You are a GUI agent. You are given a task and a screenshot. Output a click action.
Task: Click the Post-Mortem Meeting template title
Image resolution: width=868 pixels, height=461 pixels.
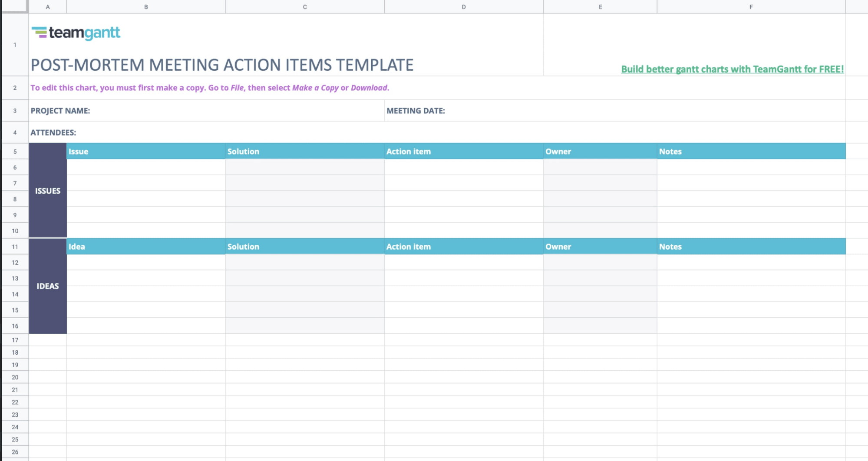click(222, 65)
